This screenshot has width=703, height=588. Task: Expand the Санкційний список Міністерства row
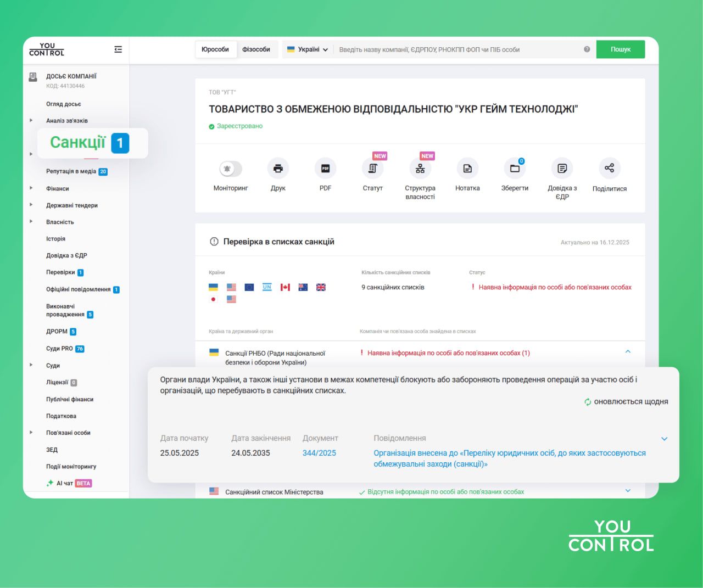(628, 490)
